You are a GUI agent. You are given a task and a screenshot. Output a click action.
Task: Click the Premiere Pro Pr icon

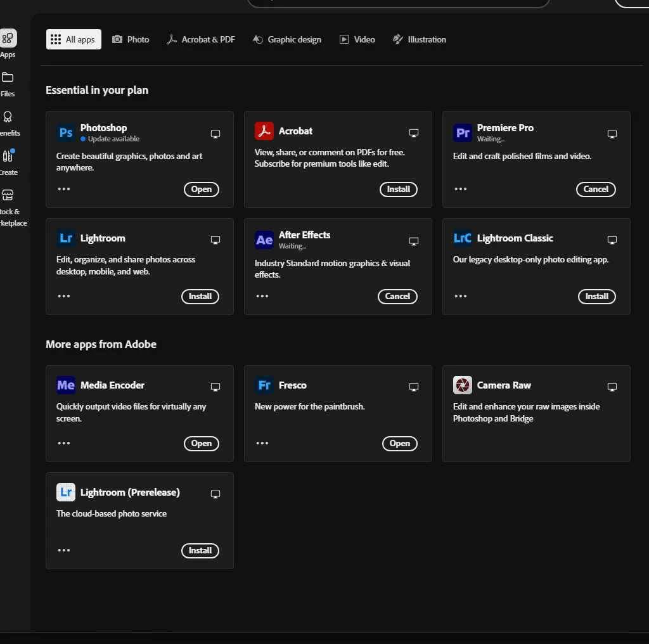pyautogui.click(x=462, y=133)
